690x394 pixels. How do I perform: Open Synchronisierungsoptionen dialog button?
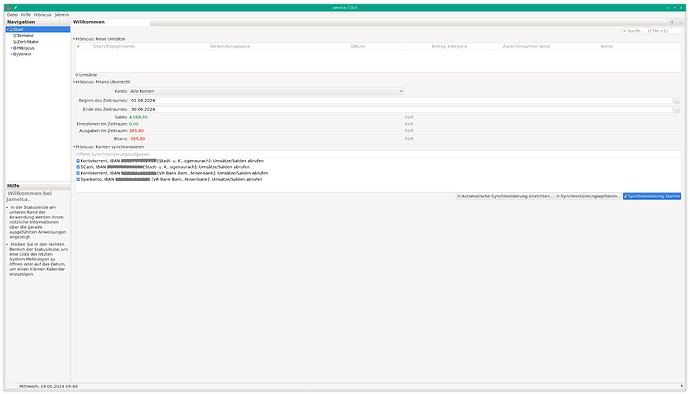click(588, 196)
